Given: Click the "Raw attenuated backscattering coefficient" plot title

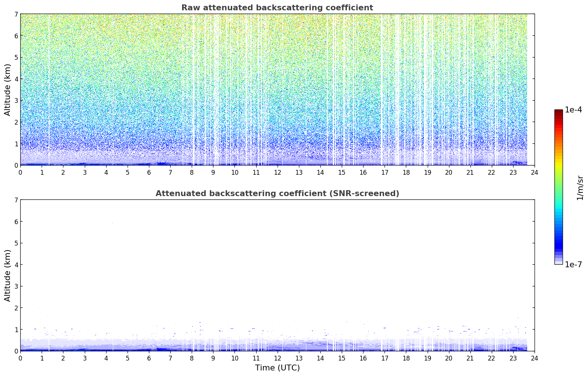Looking at the screenshot, I should click(277, 8).
